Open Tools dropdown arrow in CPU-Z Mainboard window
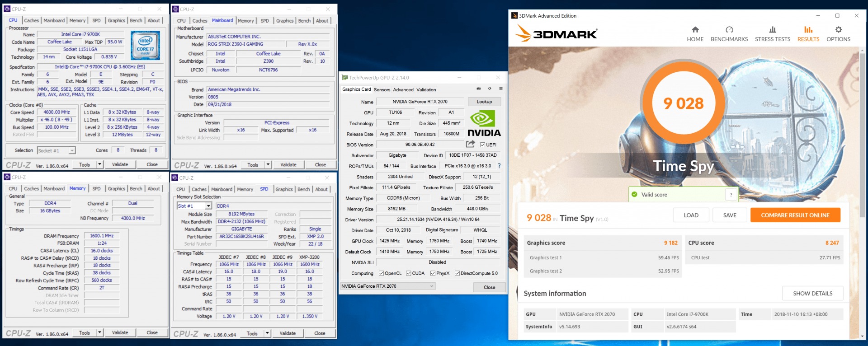The width and height of the screenshot is (868, 346). point(268,165)
